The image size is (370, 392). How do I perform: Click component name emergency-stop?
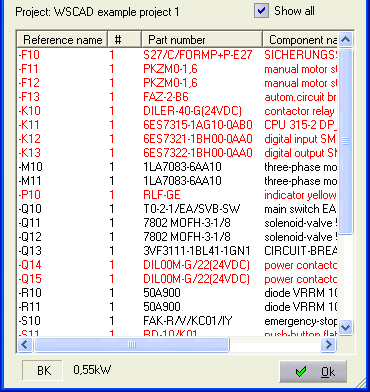coord(301,321)
